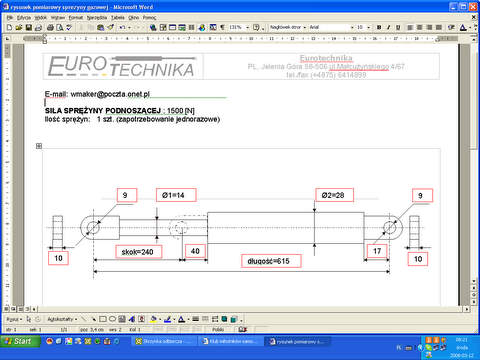Viewport: 480px width, 360px height.
Task: Click the table move handle above drawing
Action: (39, 146)
